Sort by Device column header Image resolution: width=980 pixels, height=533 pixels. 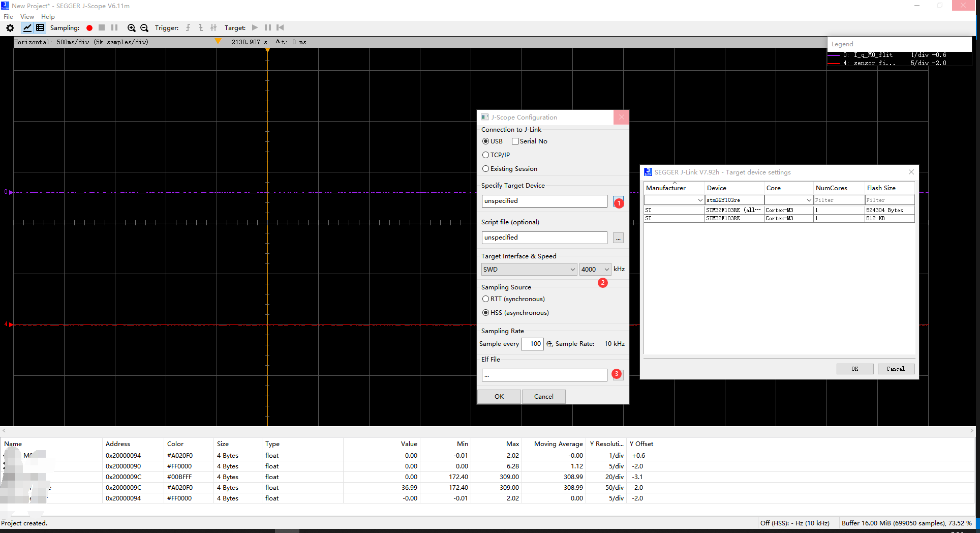point(734,188)
